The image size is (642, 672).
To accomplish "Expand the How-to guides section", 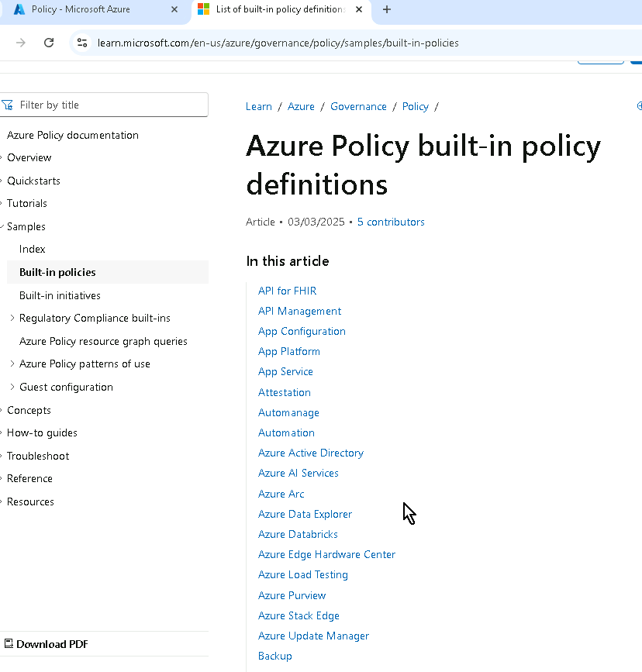I will [42, 432].
